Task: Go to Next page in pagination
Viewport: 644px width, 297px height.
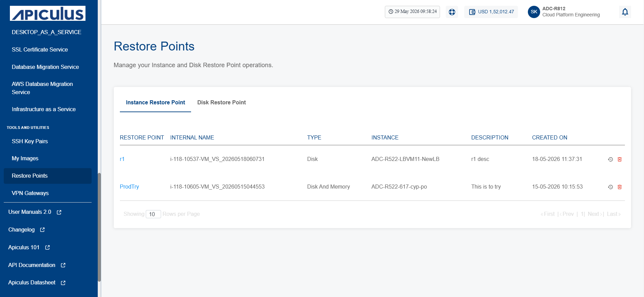Action: point(595,214)
